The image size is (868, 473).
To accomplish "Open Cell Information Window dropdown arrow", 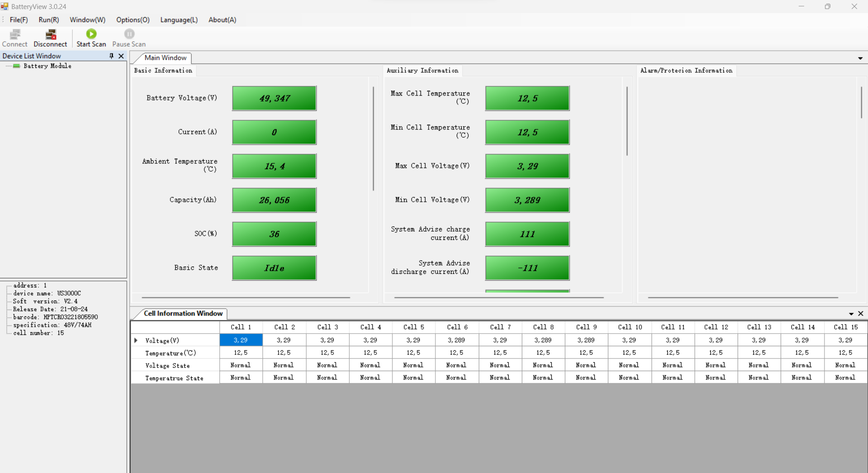I will pos(851,314).
